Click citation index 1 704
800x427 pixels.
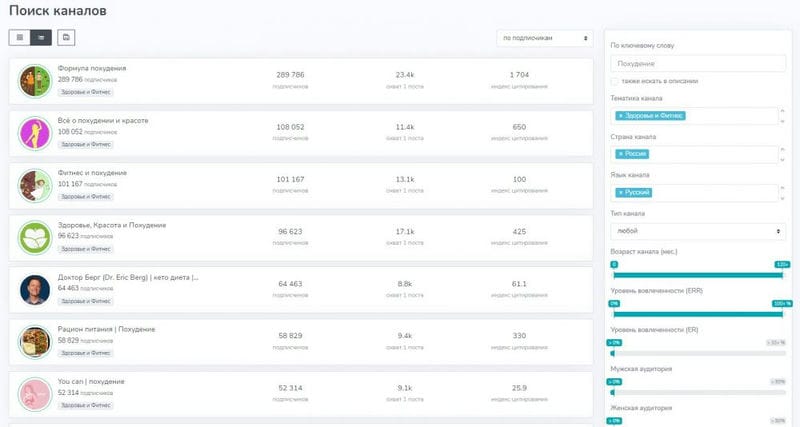(x=519, y=75)
